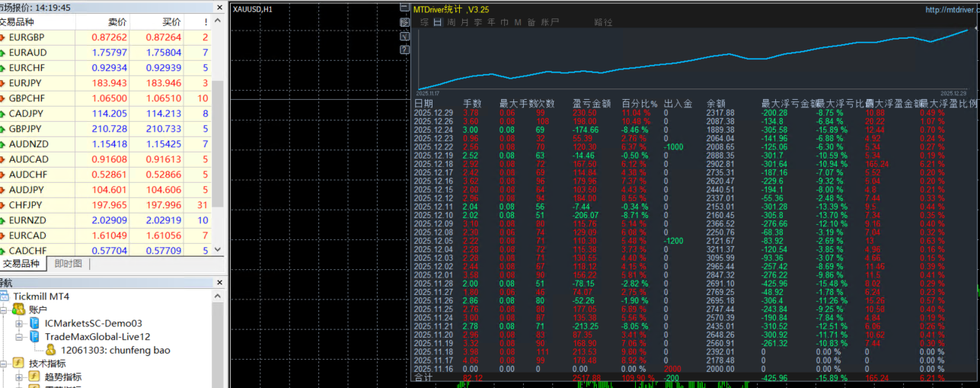
Task: Collapse the 账户 accounts tree node
Action: 3,310
